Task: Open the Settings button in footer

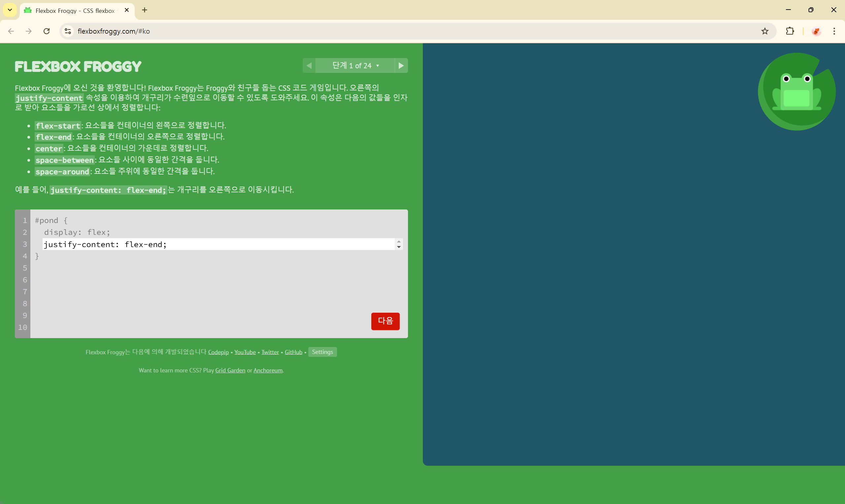Action: coord(322,352)
